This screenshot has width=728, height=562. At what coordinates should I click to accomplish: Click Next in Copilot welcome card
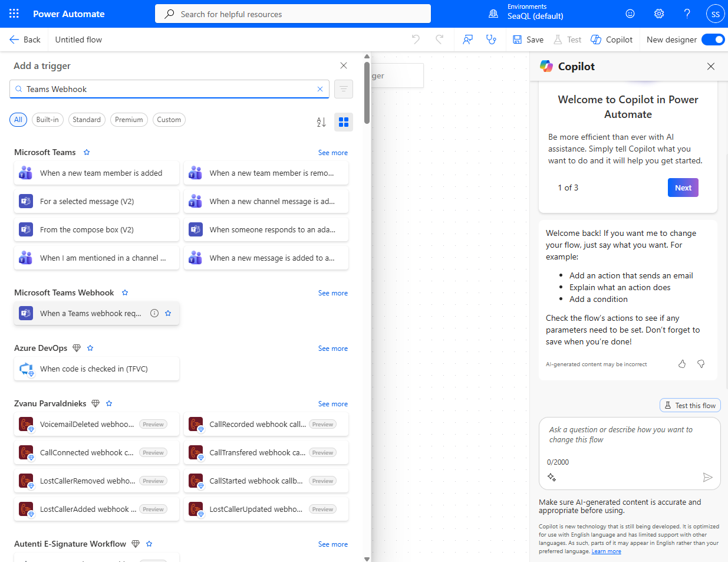683,188
